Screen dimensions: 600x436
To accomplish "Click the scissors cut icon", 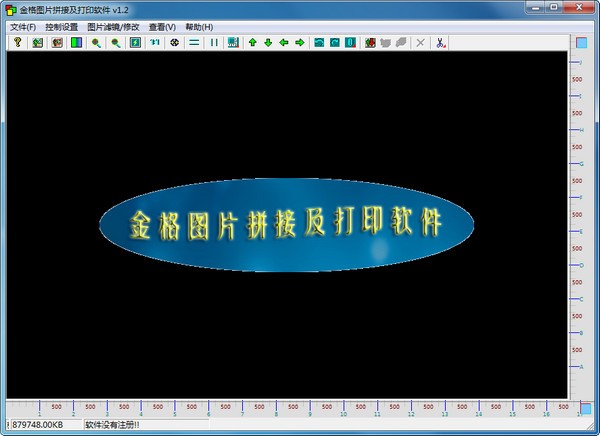I will click(441, 43).
